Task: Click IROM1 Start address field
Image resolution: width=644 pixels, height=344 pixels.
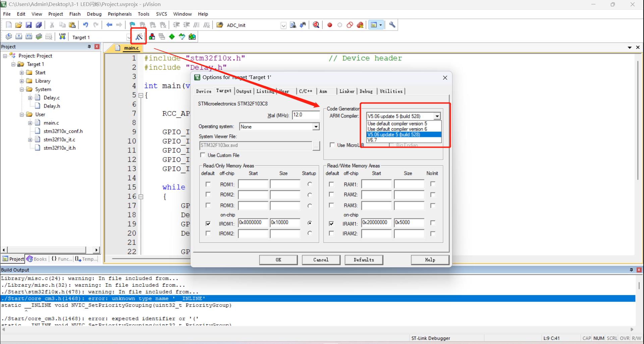Action: tap(253, 223)
